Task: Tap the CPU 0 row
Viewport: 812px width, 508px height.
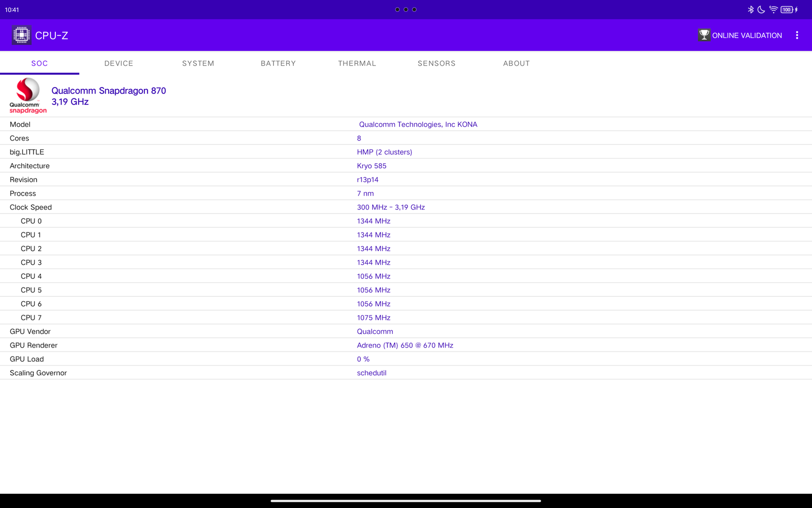Action: 406,221
